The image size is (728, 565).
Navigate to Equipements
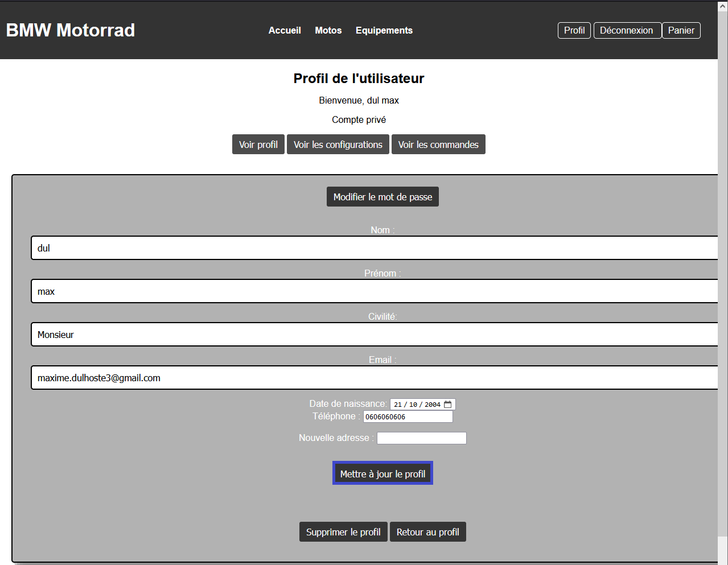[x=384, y=31]
